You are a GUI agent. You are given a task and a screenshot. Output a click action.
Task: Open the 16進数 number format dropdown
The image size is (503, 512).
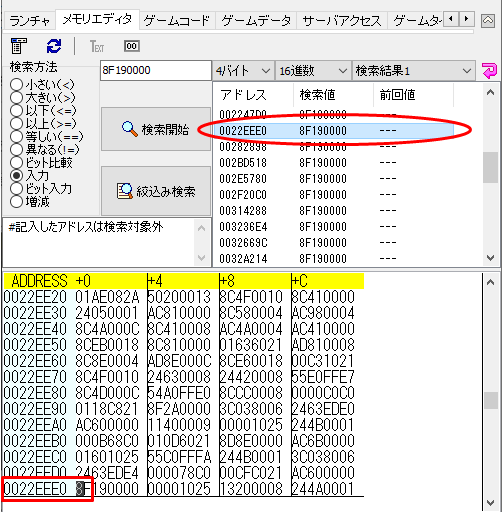[x=313, y=71]
